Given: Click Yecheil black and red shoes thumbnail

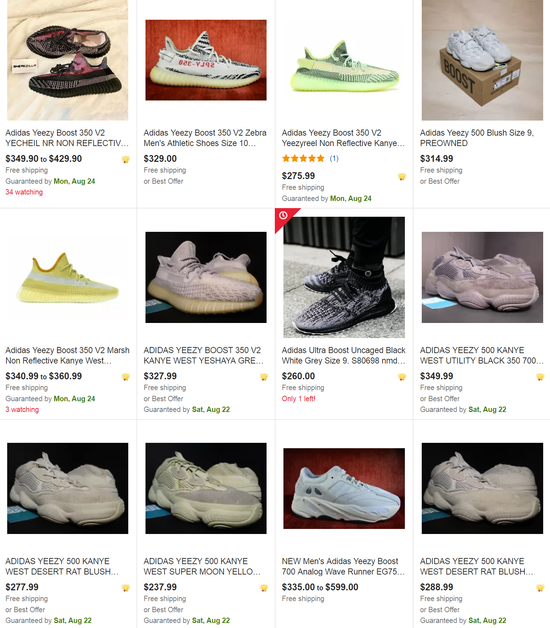Looking at the screenshot, I should pos(68,60).
